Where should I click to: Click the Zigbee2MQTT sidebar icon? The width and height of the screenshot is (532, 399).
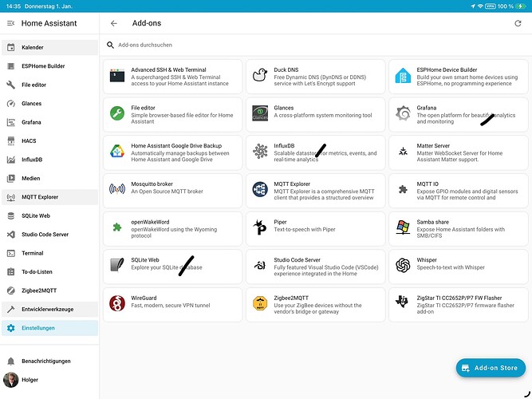click(x=11, y=290)
